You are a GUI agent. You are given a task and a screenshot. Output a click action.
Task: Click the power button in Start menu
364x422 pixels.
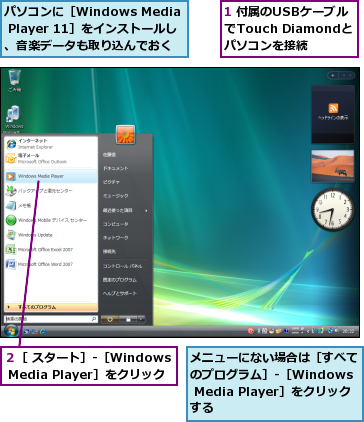(110, 319)
